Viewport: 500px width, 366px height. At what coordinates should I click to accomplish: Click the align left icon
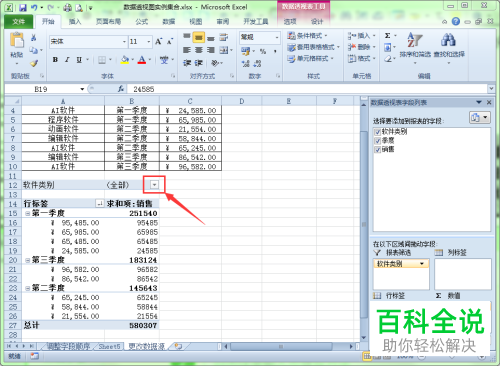point(187,50)
